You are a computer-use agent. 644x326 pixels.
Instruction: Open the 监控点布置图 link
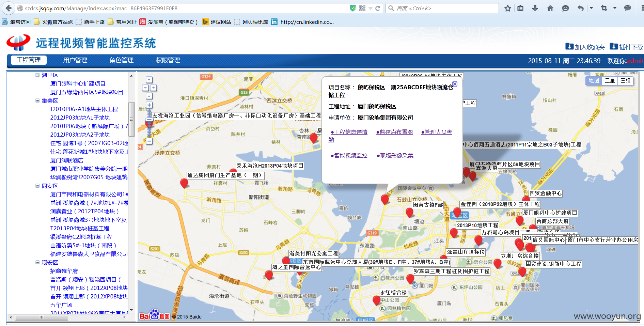tap(394, 132)
